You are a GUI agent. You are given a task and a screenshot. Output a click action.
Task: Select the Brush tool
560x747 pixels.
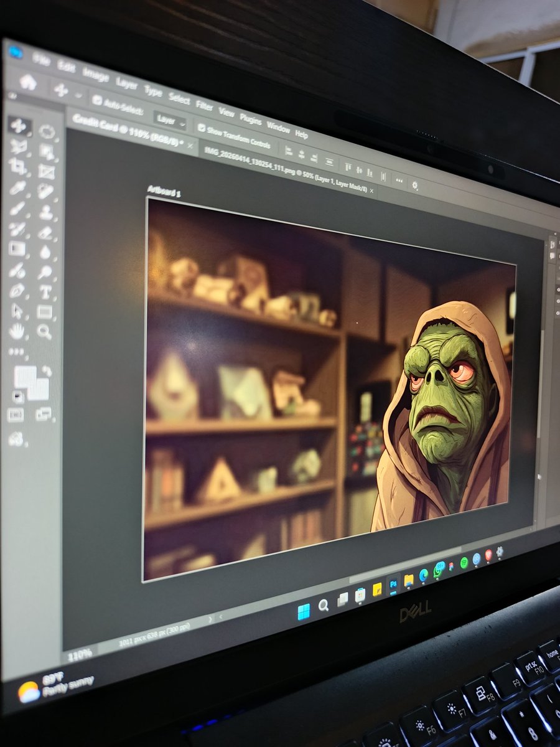point(18,208)
